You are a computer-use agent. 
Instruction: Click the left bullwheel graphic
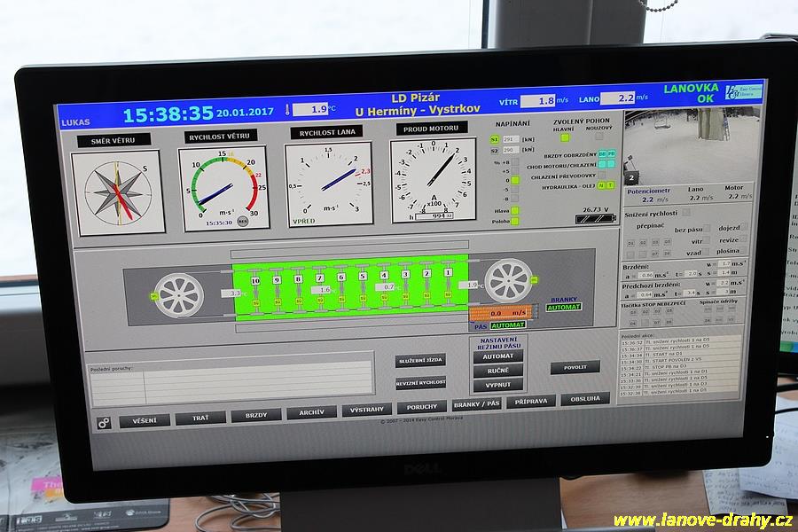tap(178, 293)
